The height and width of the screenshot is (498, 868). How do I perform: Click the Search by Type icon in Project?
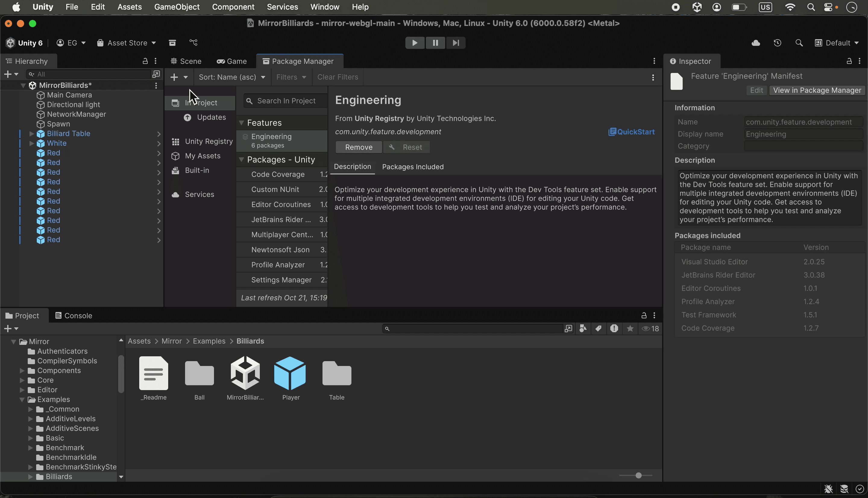pos(583,329)
